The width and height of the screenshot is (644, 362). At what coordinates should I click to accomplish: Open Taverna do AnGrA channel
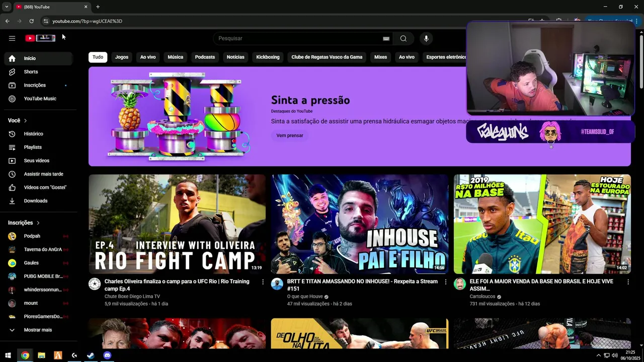(x=38, y=249)
